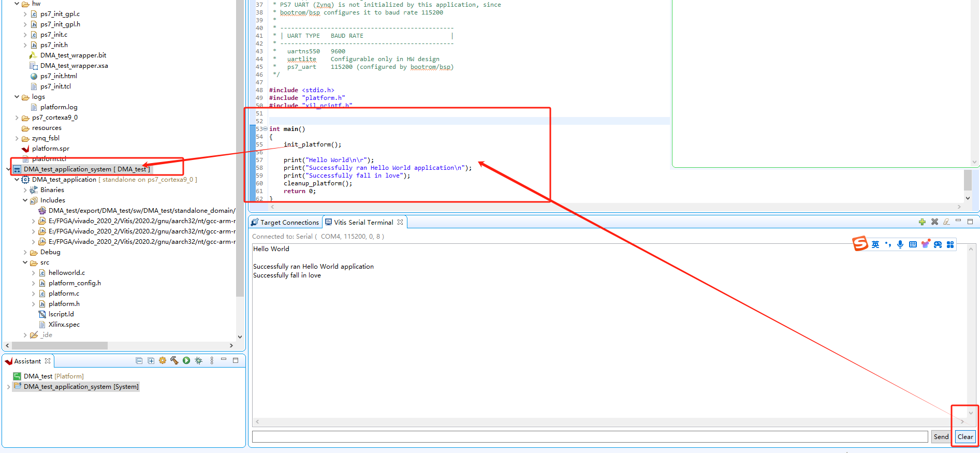Image resolution: width=980 pixels, height=453 pixels.
Task: Open Sogou voice input microphone
Action: [x=900, y=244]
